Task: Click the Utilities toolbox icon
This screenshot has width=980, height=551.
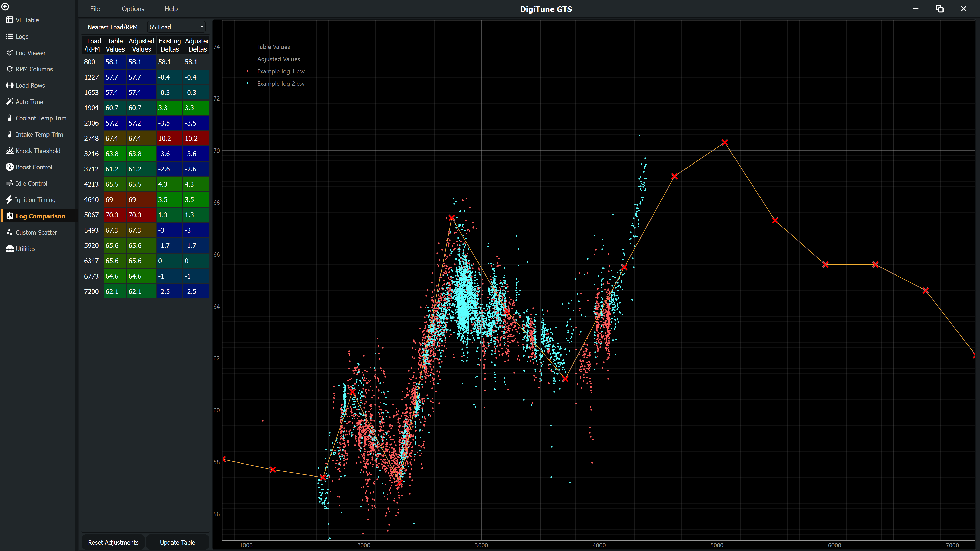Action: [9, 249]
